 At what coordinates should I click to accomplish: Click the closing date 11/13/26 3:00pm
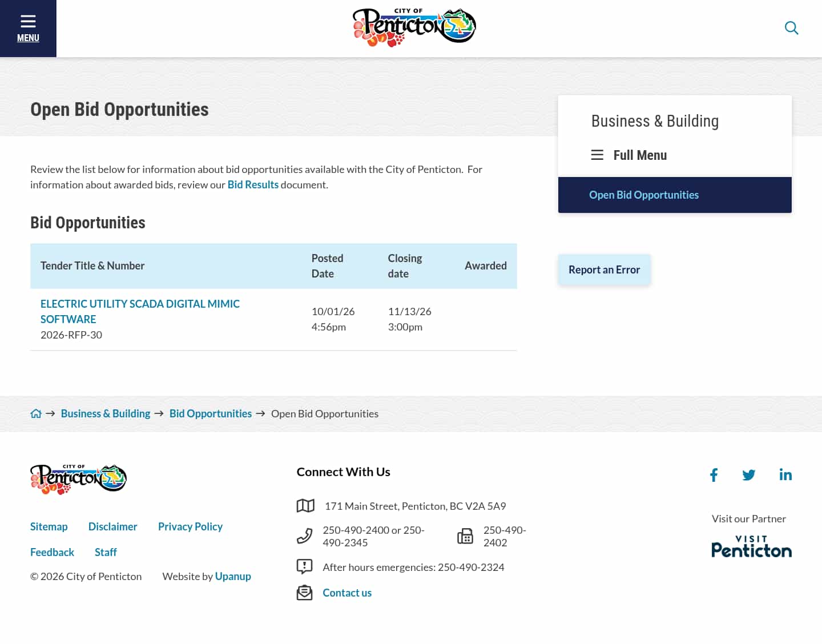click(x=410, y=319)
